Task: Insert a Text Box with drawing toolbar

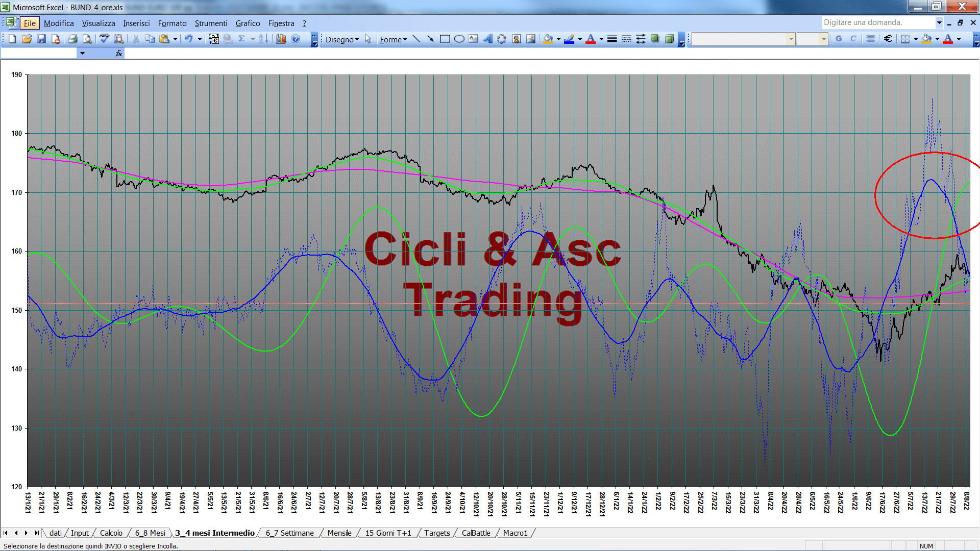Action: tap(473, 39)
